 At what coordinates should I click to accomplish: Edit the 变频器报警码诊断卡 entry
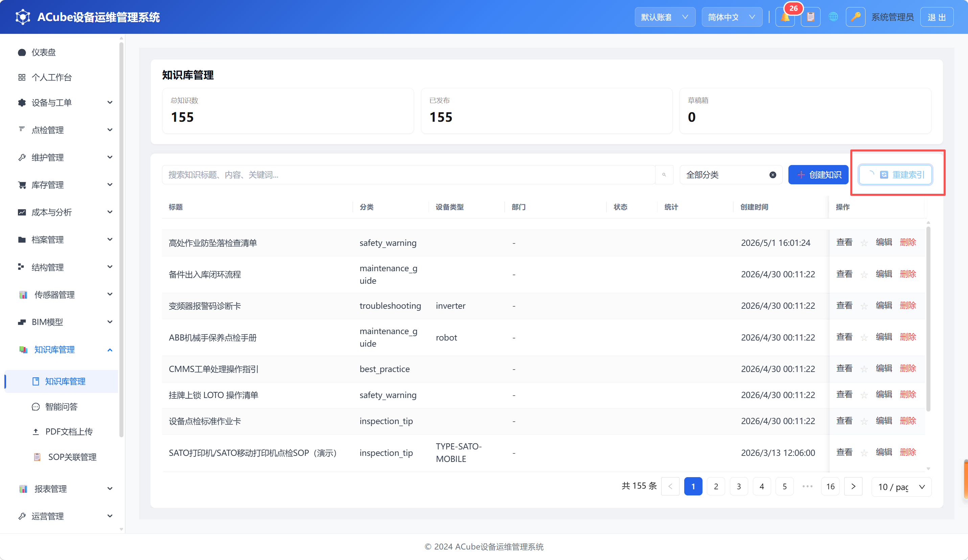pyautogui.click(x=884, y=305)
